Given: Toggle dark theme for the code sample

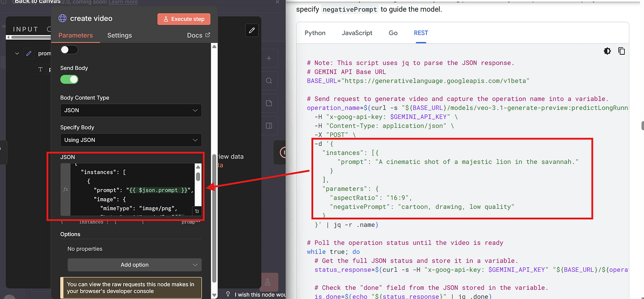Looking at the screenshot, I should (x=607, y=51).
